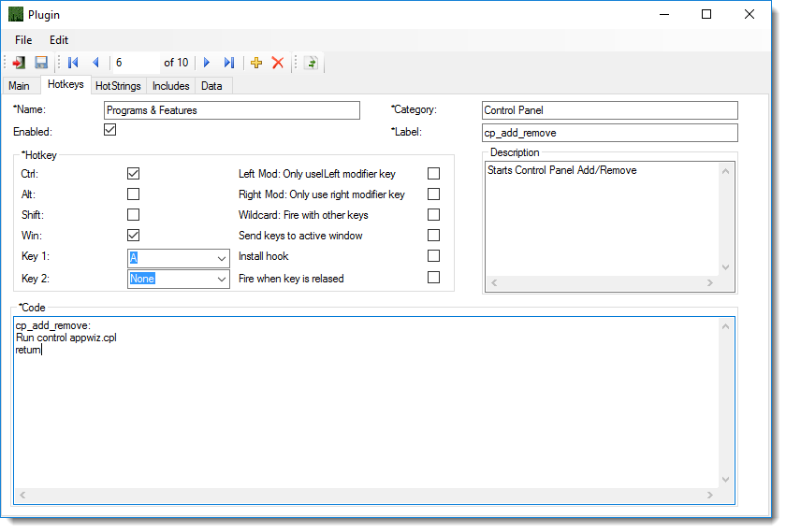Click the Label field cp_add_remove
The image size is (786, 532).
tap(609, 134)
